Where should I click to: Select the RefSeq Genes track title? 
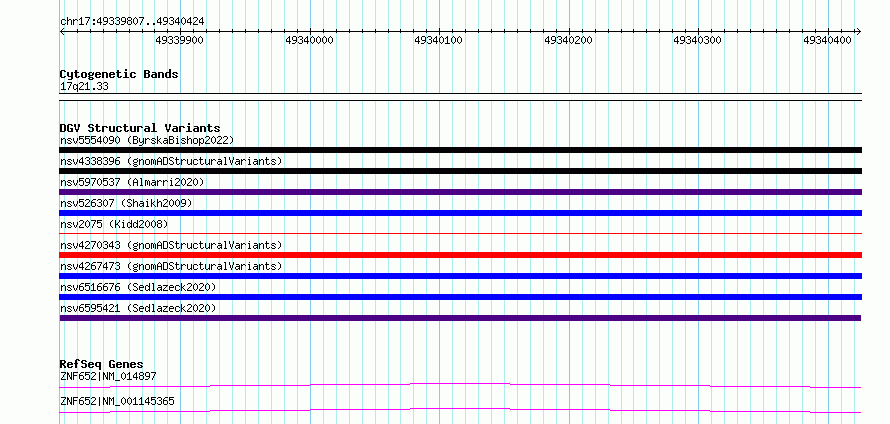tap(102, 364)
